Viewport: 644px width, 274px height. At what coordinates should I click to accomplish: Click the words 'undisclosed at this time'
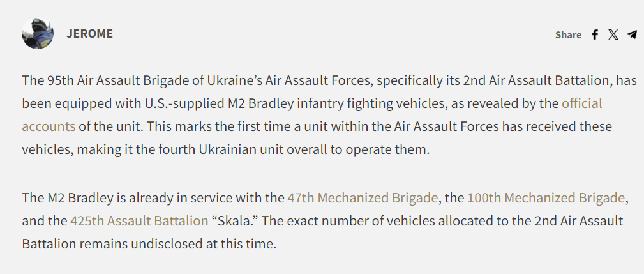pyautogui.click(x=203, y=244)
